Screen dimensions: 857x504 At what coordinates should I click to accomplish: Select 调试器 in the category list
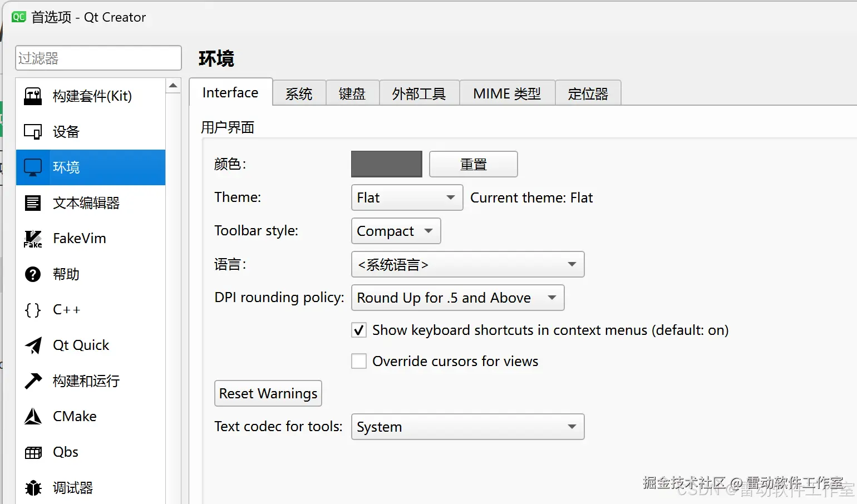coord(91,488)
